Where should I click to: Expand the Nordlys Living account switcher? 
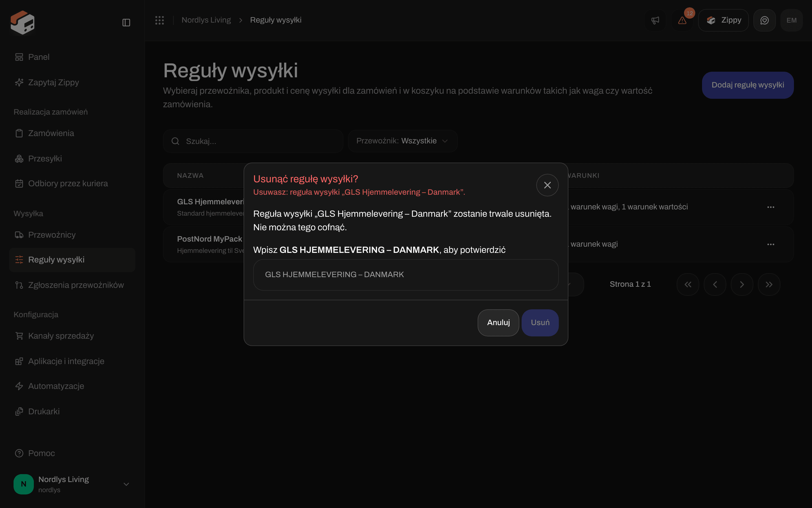pos(72,484)
